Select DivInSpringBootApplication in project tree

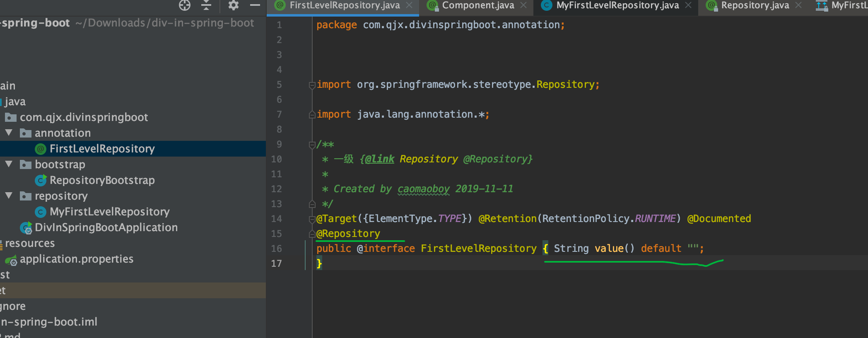[x=106, y=227]
